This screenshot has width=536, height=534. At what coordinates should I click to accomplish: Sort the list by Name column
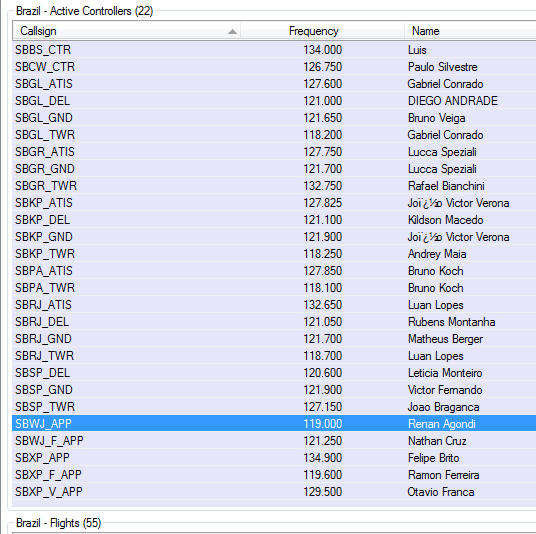coord(470,31)
